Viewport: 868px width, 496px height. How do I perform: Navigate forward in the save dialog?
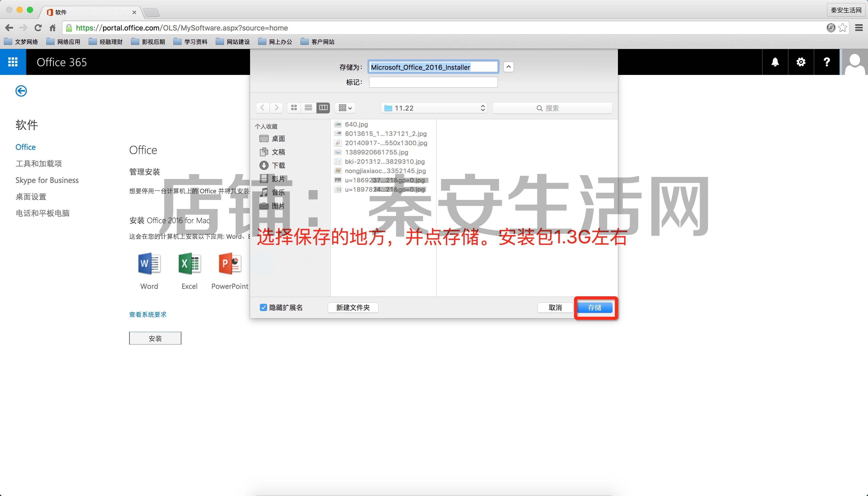point(277,108)
